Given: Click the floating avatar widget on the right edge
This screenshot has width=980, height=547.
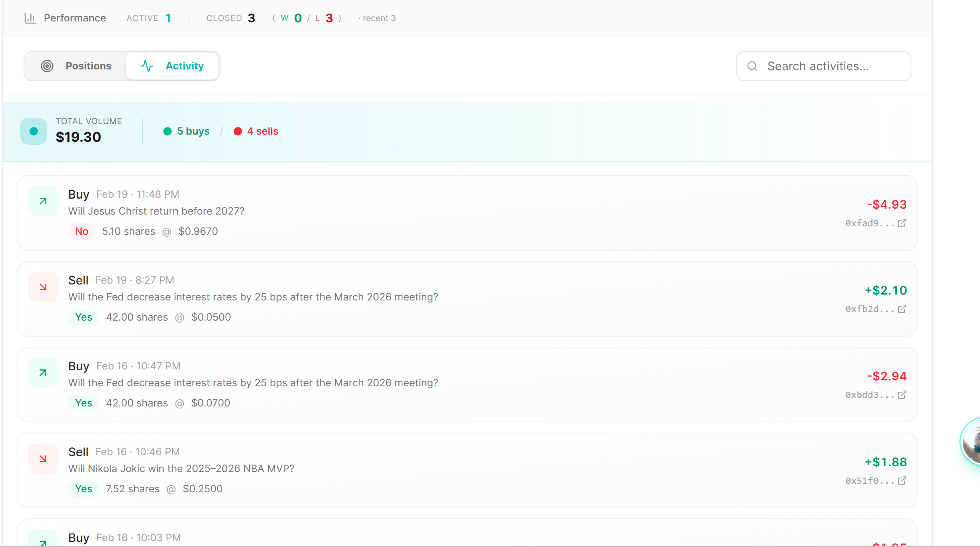Looking at the screenshot, I should (x=972, y=442).
